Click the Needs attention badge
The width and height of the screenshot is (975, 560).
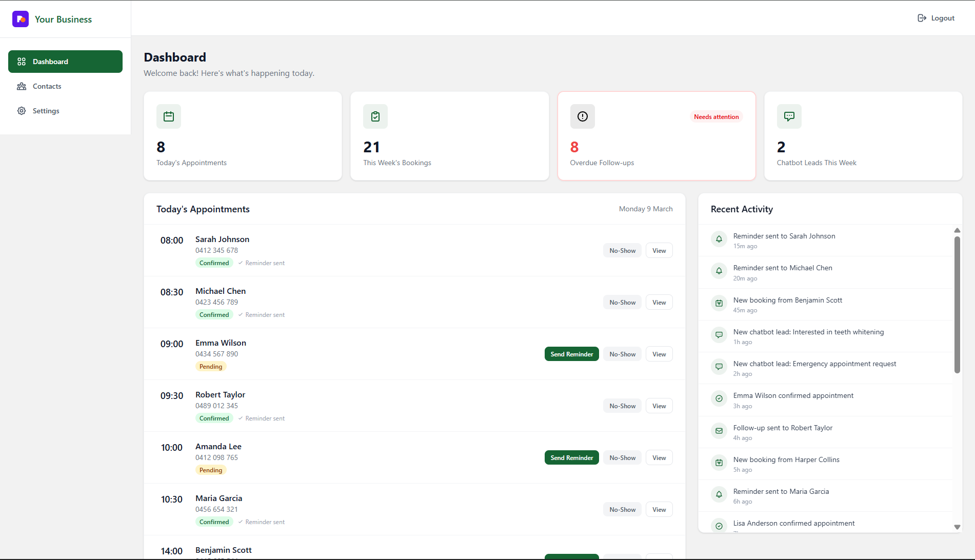point(716,116)
